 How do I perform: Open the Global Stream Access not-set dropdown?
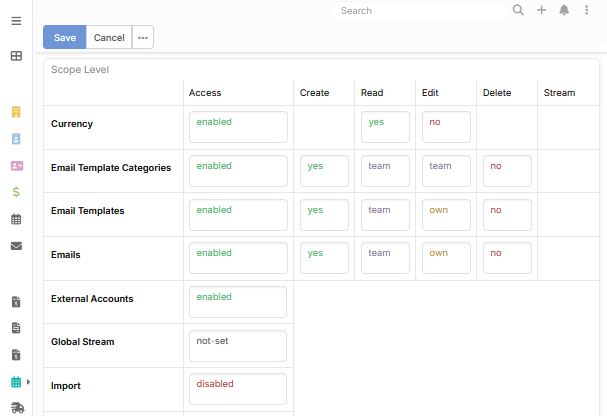click(x=237, y=346)
